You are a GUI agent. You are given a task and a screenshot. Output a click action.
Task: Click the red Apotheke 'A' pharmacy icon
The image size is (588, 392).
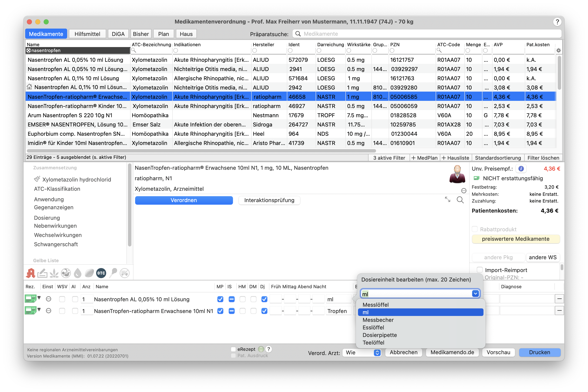coord(30,273)
